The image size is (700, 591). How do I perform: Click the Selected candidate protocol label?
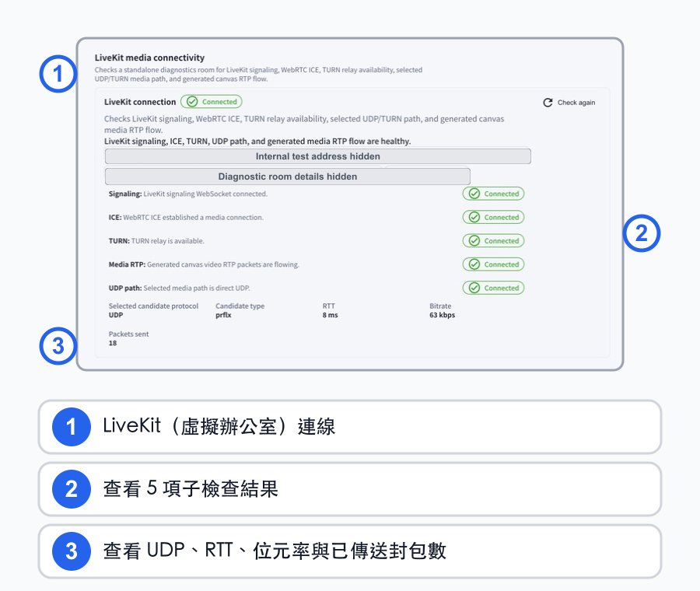[153, 306]
